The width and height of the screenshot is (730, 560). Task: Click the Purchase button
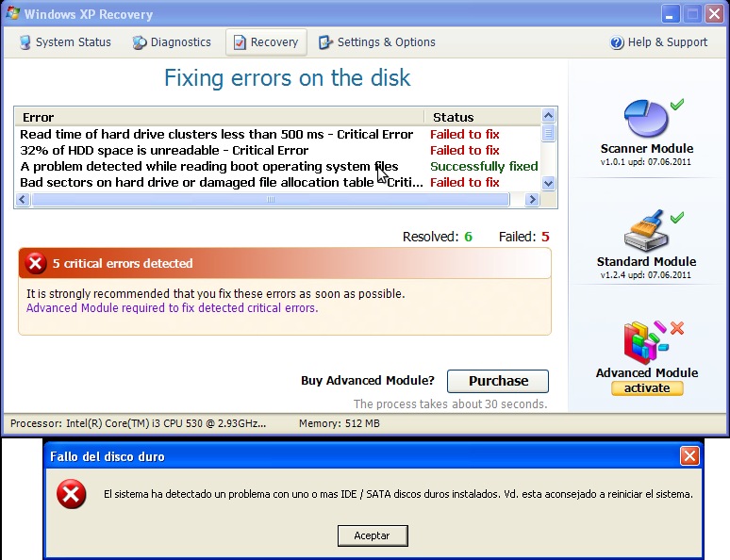click(x=498, y=381)
